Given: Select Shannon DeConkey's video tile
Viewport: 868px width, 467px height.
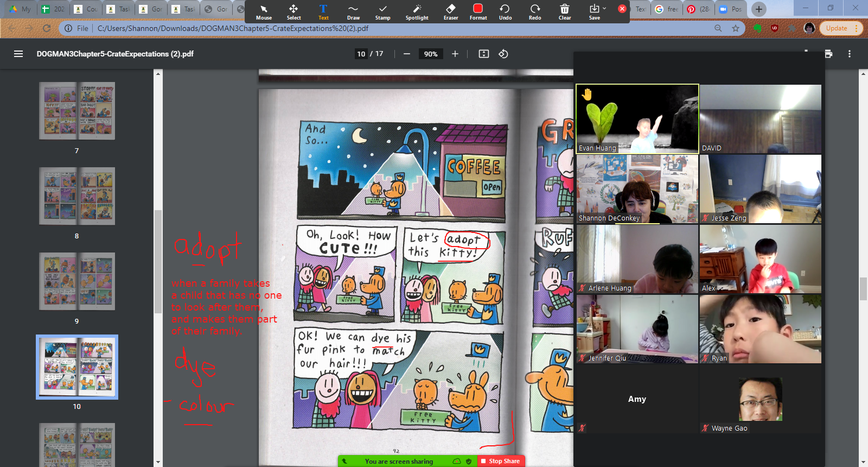Looking at the screenshot, I should click(637, 189).
